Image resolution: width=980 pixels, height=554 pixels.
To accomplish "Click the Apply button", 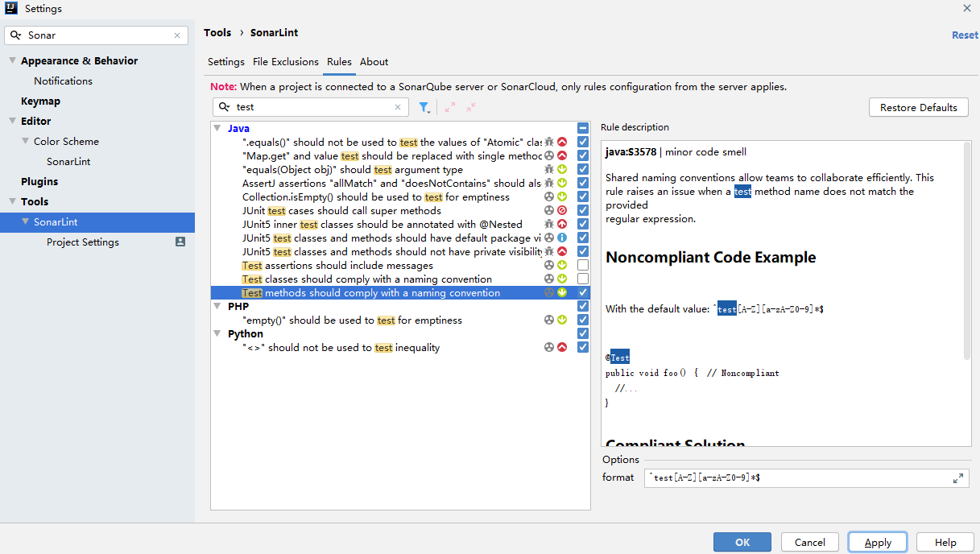I will point(878,543).
